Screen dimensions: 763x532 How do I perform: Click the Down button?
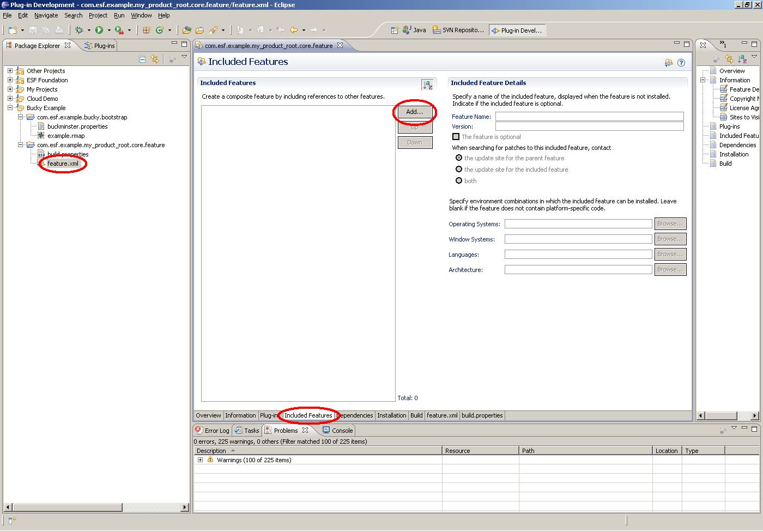(x=415, y=142)
